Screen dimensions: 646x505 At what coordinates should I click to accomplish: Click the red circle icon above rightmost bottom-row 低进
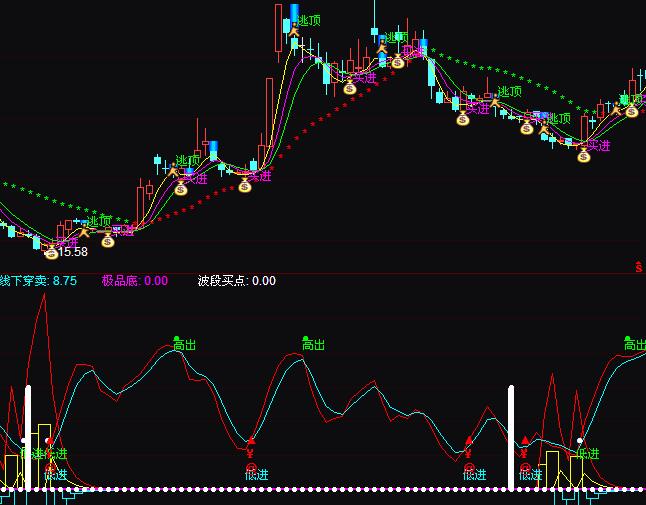525,467
